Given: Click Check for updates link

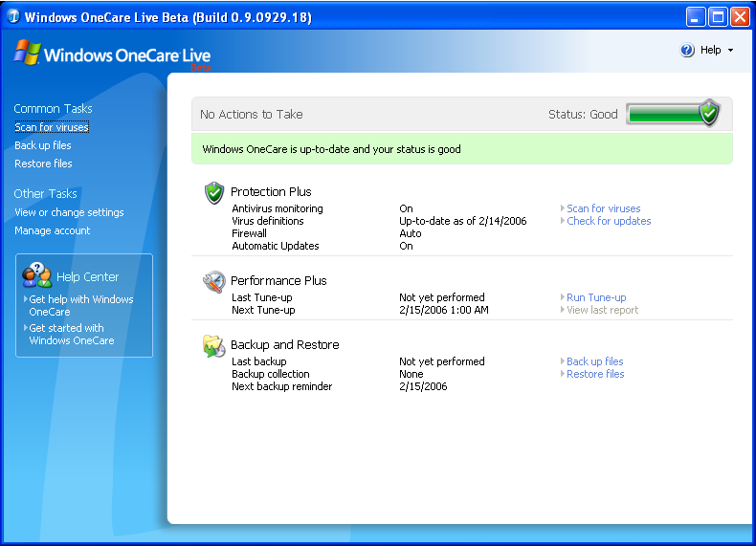Looking at the screenshot, I should click(609, 221).
